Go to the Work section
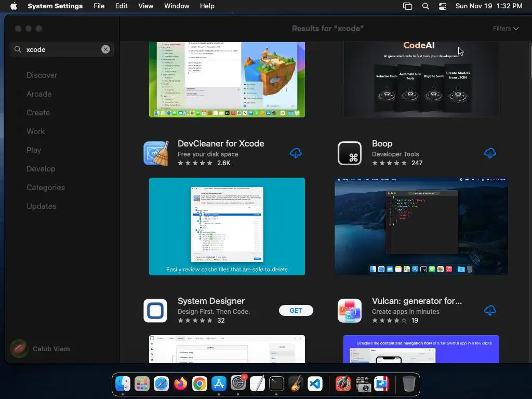This screenshot has width=532, height=399. (x=36, y=131)
